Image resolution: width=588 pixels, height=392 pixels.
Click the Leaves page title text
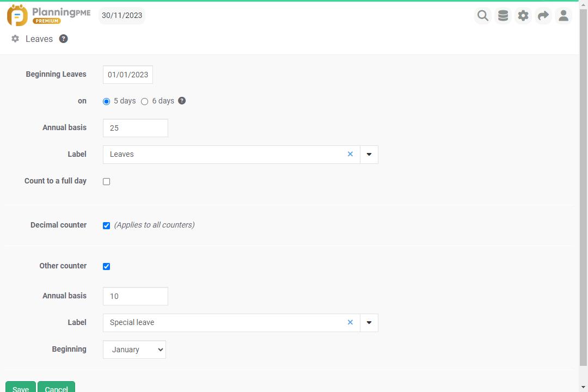point(39,39)
